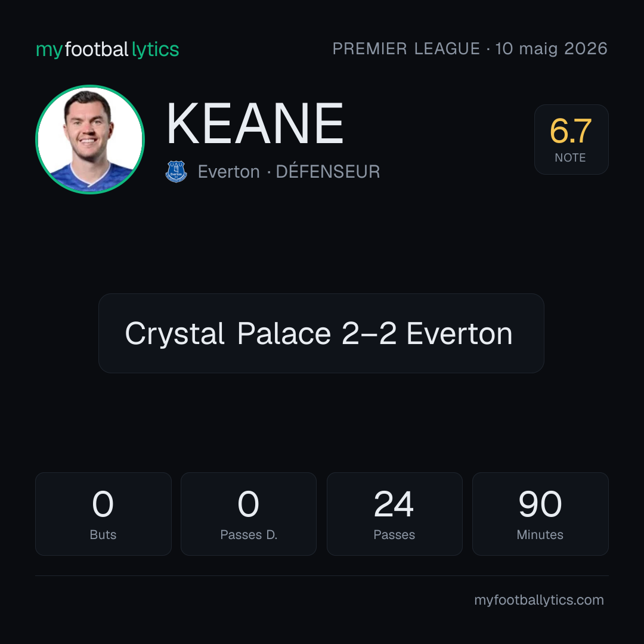Click the Minutes label text
Viewport: 644px width, 644px height.
[540, 535]
